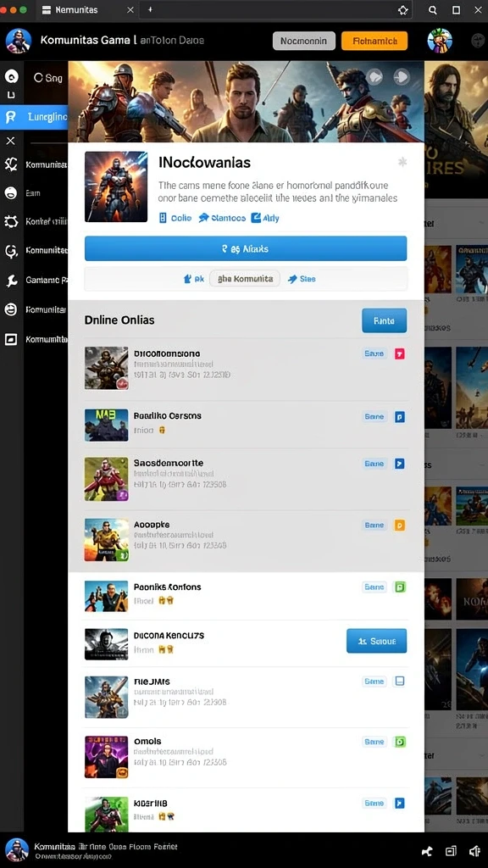The height and width of the screenshot is (868, 488).
Task: Open DIlColiomnsiono game thumbnail
Action: pyautogui.click(x=106, y=368)
